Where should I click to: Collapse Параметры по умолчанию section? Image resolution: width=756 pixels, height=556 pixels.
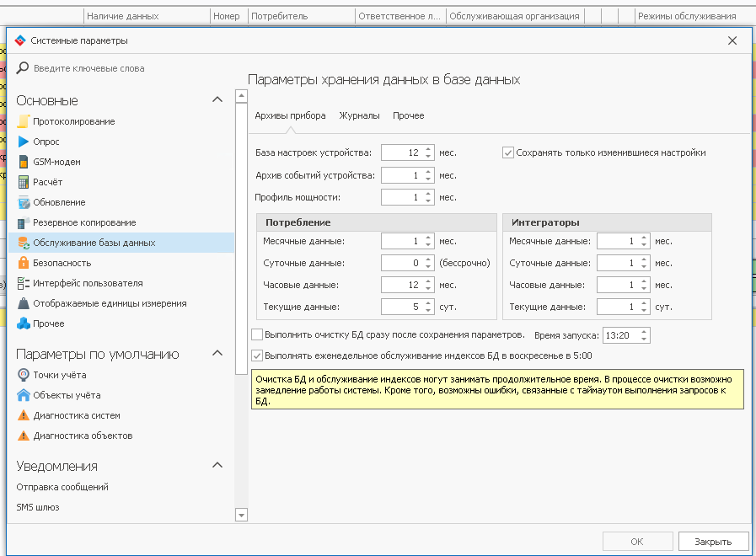pyautogui.click(x=217, y=354)
